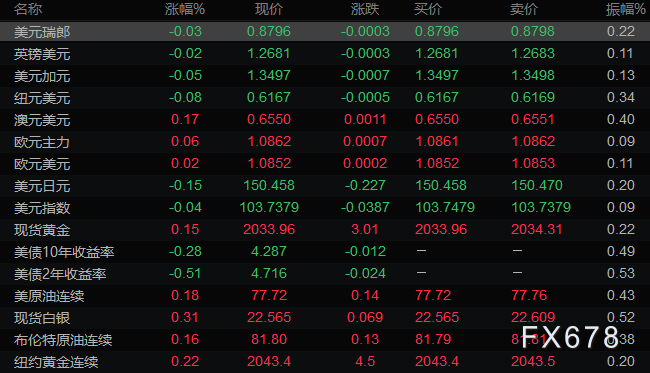The image size is (650, 373).
Task: Click the 纽约黄金连续 row
Action: coord(325,361)
